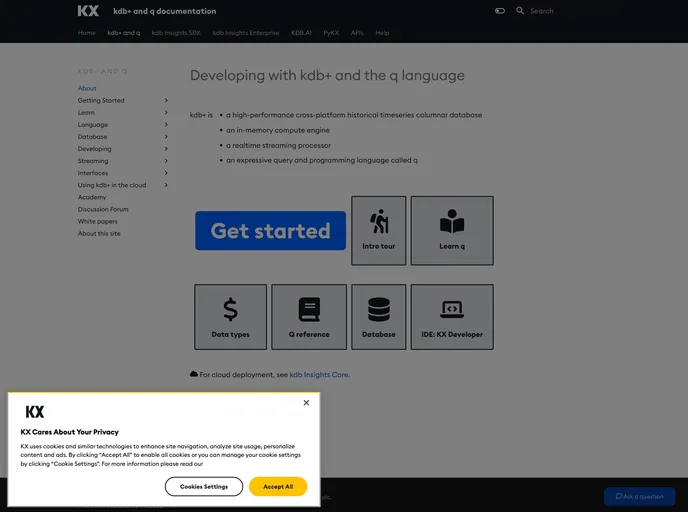The width and height of the screenshot is (688, 512).
Task: Open the PyKX tab
Action: point(331,33)
